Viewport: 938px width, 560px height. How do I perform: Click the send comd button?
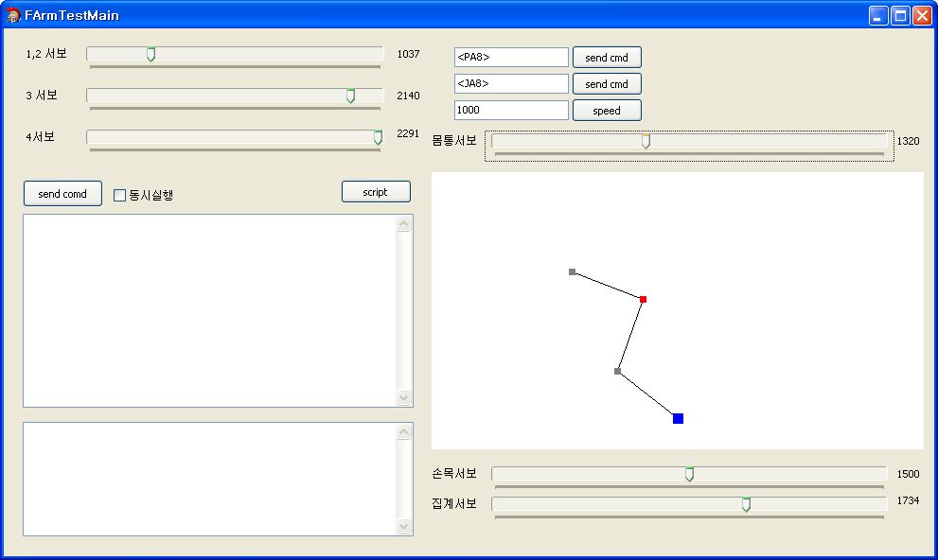pos(62,194)
